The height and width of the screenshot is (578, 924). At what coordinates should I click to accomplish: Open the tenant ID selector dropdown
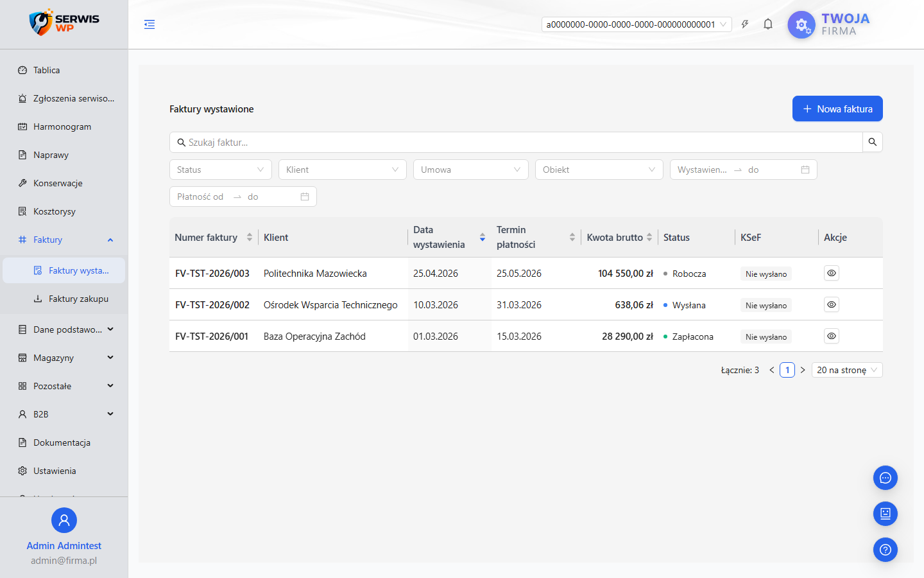click(637, 24)
